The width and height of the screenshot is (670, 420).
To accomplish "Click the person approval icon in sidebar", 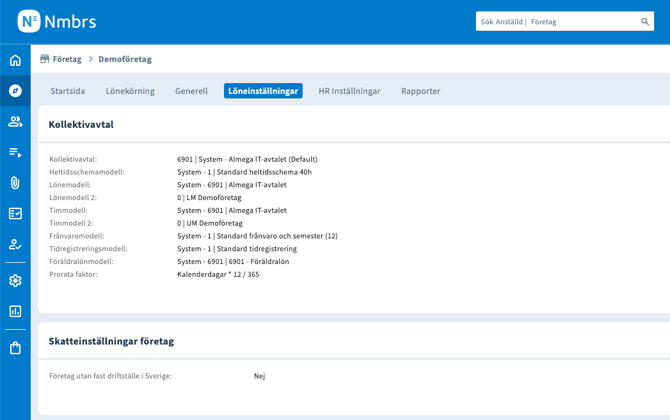I will tap(15, 244).
